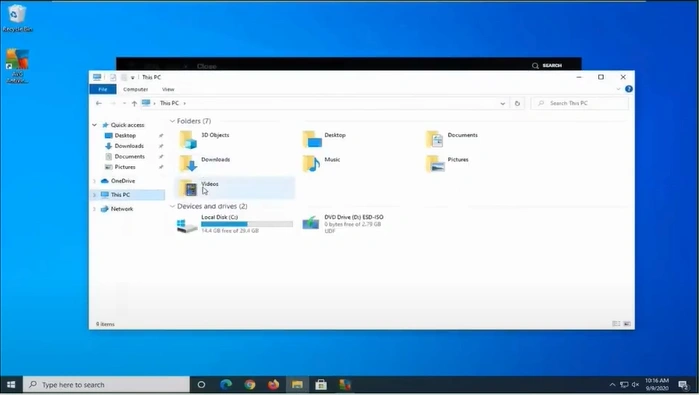
Task: Click SEARCH in the background window
Action: [547, 66]
